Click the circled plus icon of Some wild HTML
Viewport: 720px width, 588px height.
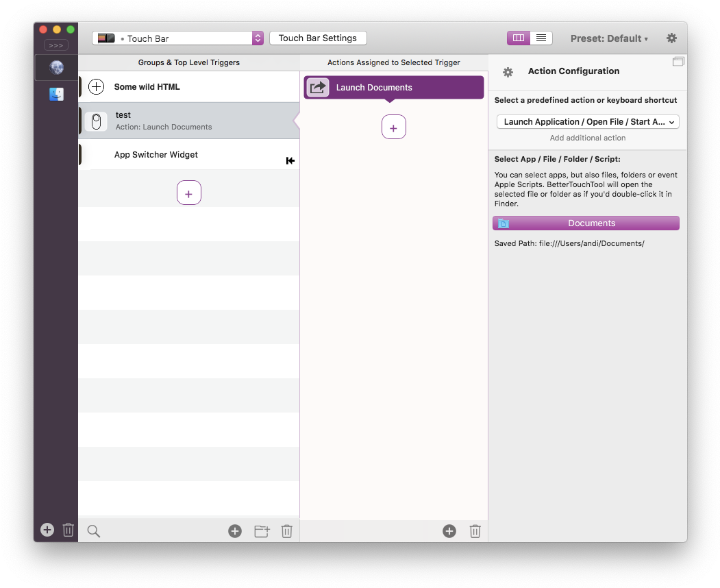96,87
